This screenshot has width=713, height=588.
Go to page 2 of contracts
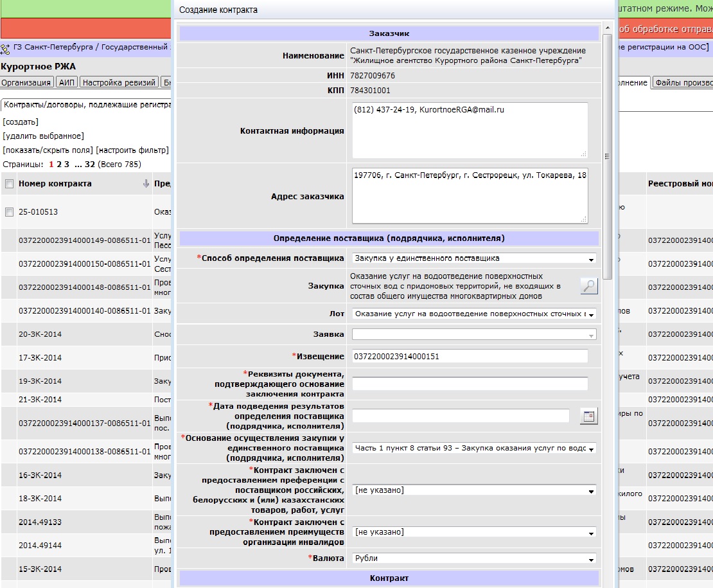[x=59, y=164]
